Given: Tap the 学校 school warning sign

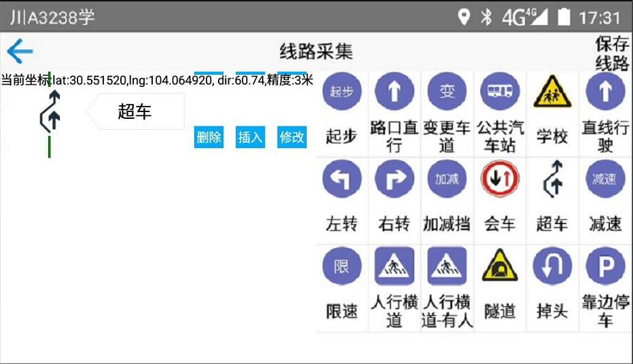Looking at the screenshot, I should [x=552, y=92].
